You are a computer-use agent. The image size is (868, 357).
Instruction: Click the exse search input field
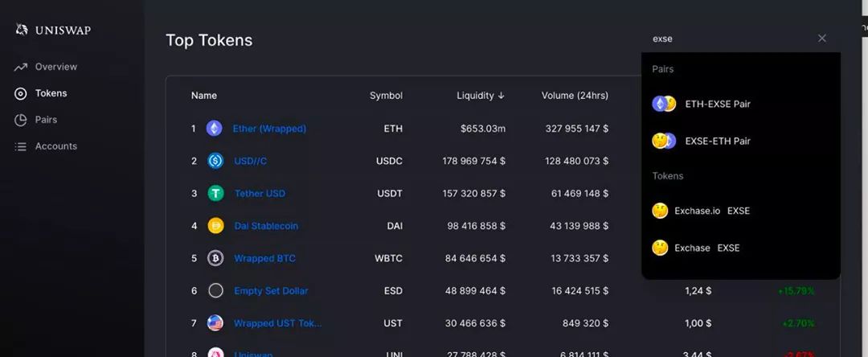tap(723, 38)
